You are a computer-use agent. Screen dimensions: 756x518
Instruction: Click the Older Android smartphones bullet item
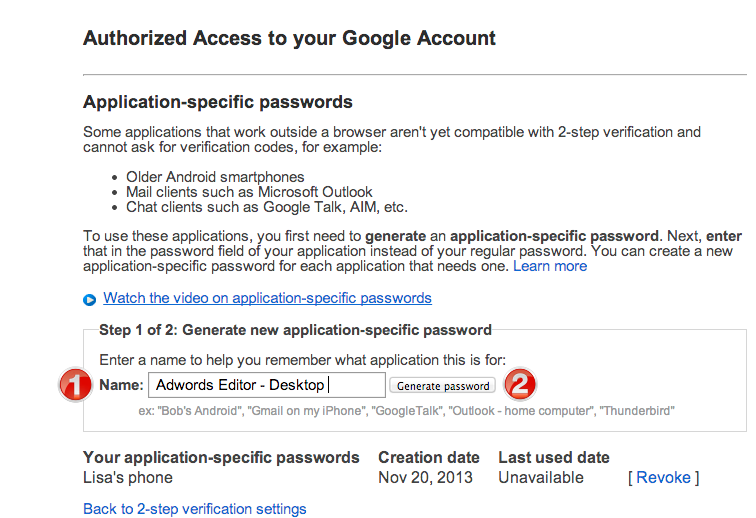click(x=215, y=177)
